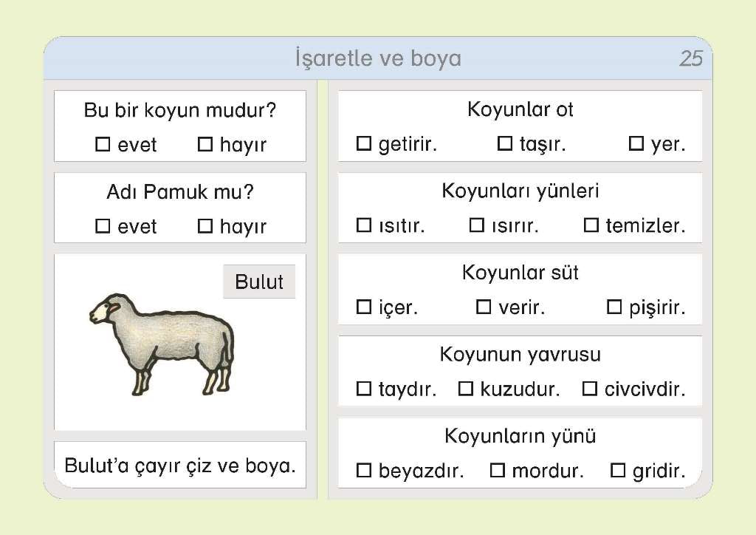Viewport: 756px width, 535px height.
Task: Mark the 'gridir.' checkbox
Action: click(618, 469)
